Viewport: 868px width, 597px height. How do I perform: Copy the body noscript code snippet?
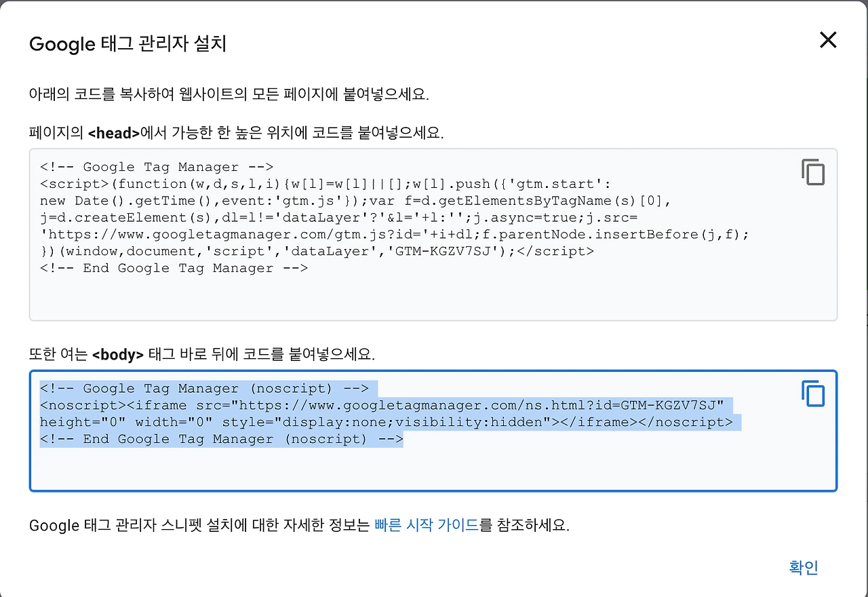813,393
